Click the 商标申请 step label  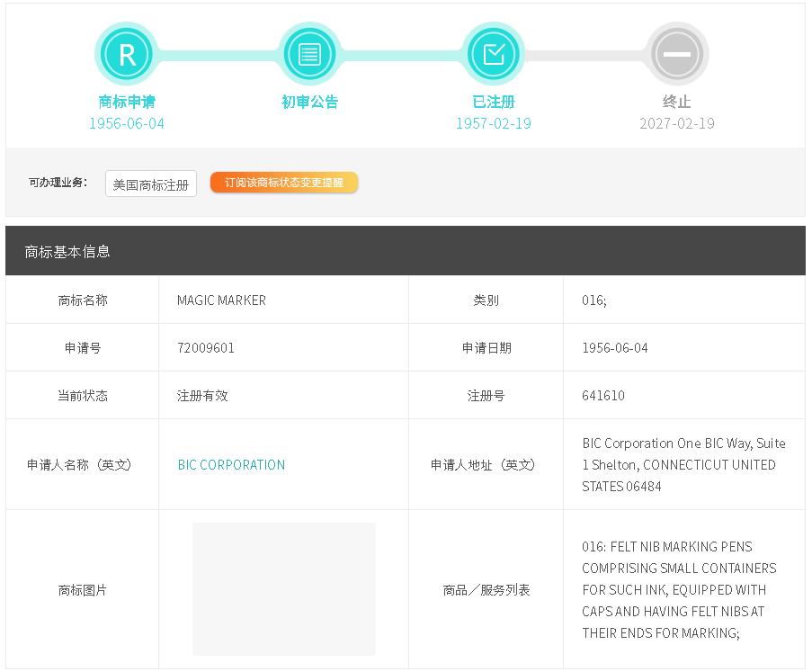click(x=127, y=102)
